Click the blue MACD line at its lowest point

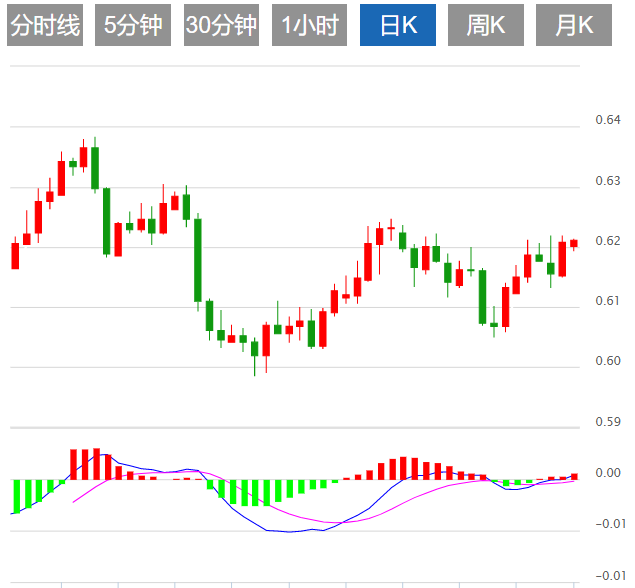[290, 532]
